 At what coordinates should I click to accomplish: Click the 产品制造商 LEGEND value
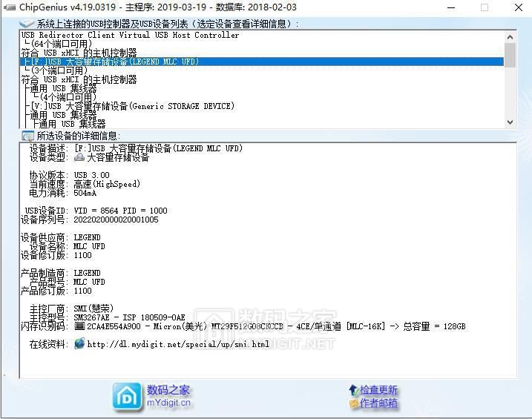point(88,273)
